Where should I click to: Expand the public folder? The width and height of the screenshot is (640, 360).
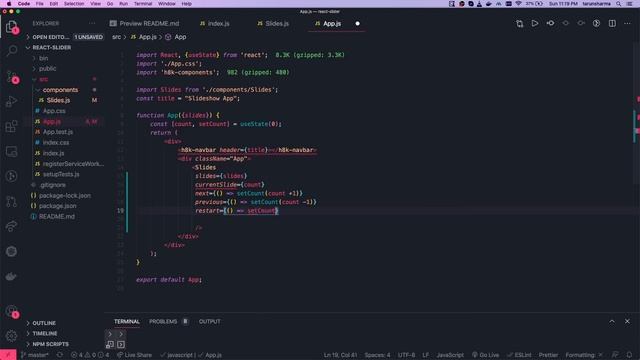tap(47, 69)
